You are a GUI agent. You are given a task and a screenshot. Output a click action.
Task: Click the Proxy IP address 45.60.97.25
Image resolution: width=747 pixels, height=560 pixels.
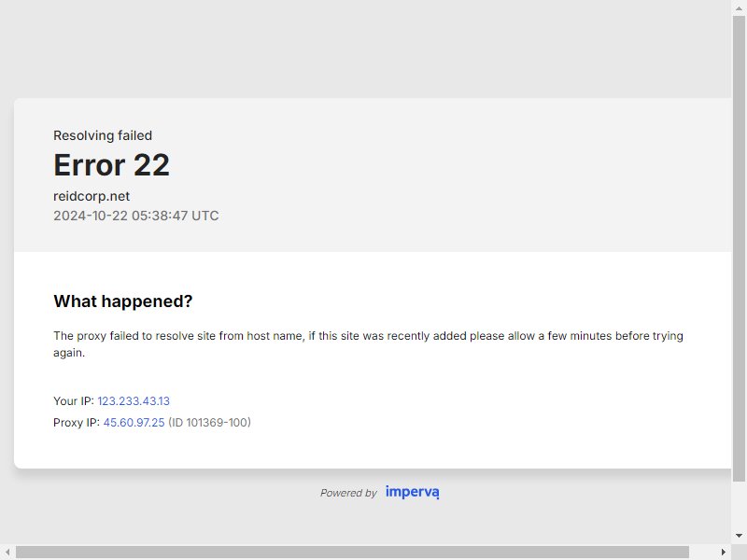[x=134, y=423]
